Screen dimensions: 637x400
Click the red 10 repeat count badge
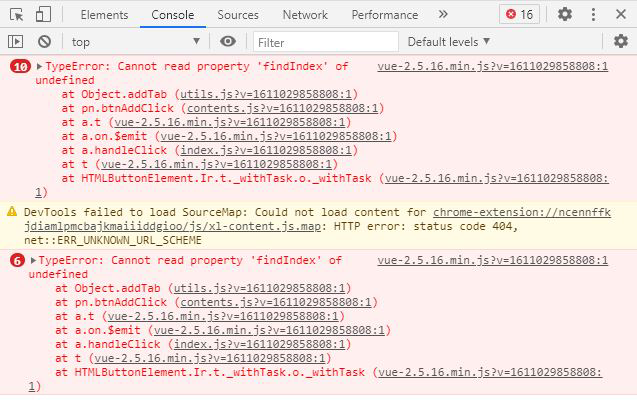point(20,66)
